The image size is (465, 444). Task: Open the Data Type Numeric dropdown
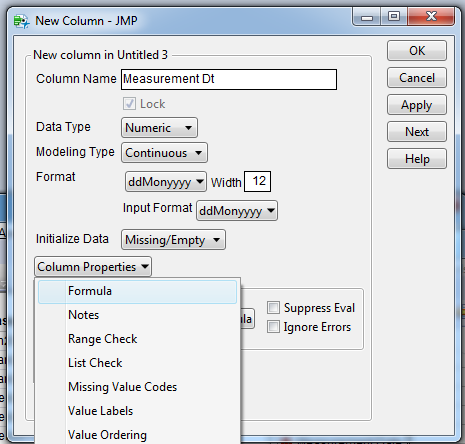coord(159,128)
